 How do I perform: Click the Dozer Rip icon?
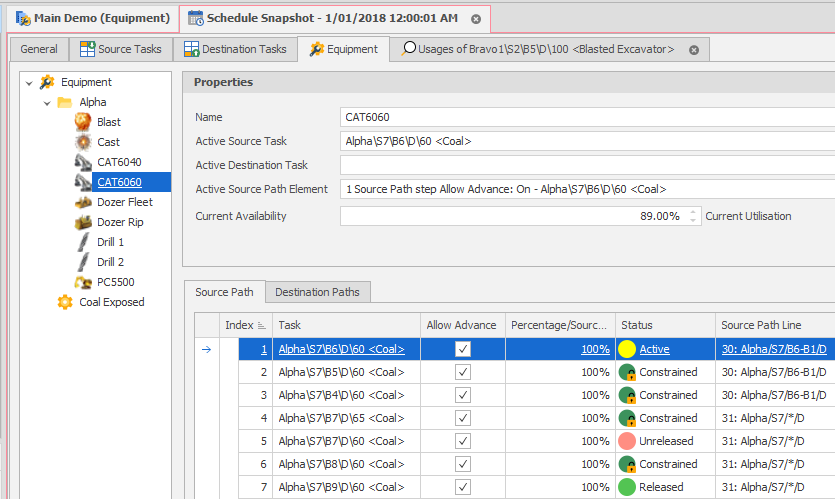point(83,222)
